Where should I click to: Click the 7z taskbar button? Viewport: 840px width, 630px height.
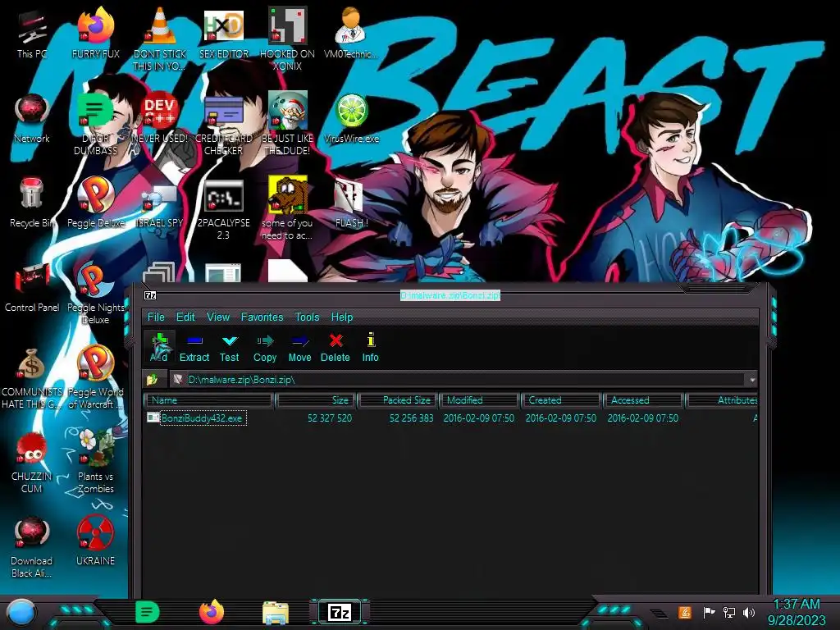point(340,612)
